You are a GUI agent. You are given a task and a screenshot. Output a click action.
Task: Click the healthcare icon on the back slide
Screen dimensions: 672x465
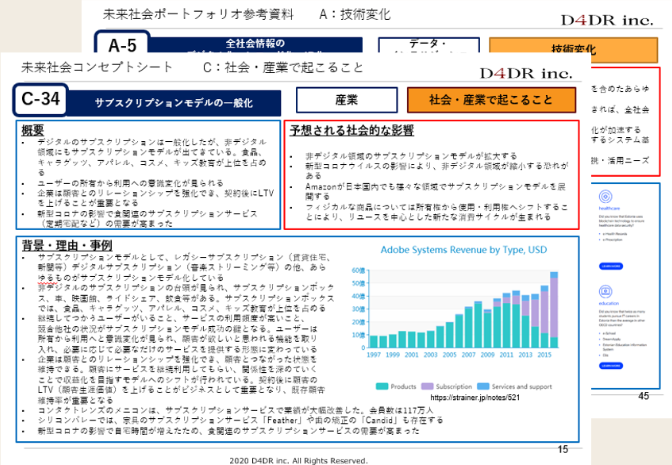605,197
